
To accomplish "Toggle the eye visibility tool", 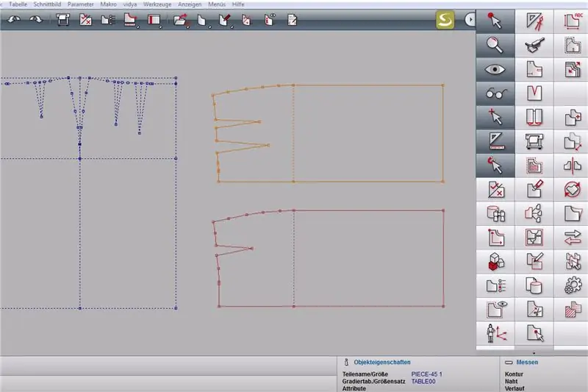I will click(495, 69).
